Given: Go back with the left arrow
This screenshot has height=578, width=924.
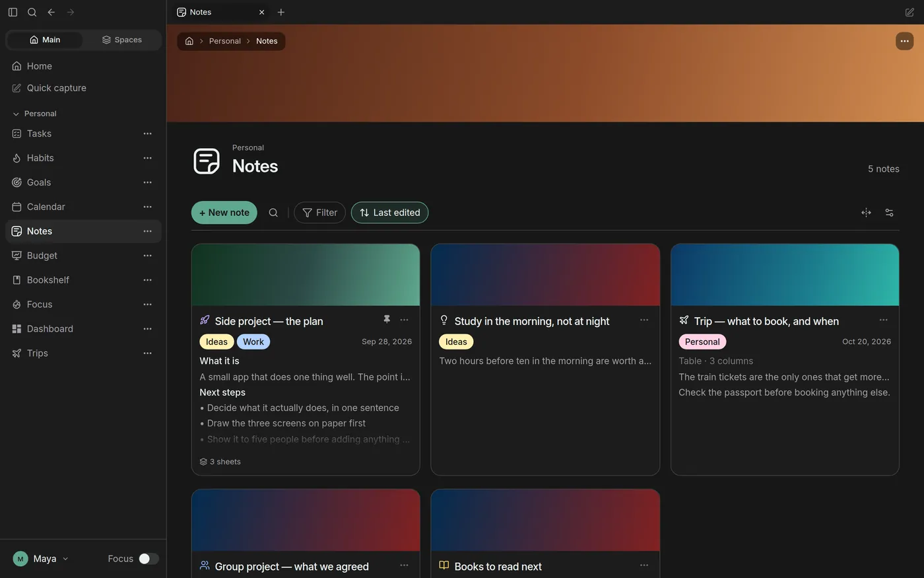Looking at the screenshot, I should [51, 12].
